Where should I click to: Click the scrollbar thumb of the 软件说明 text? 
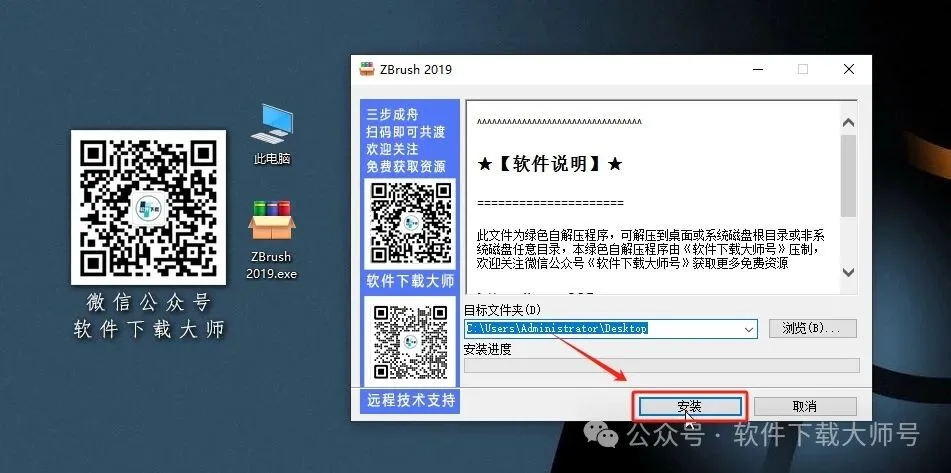tap(848, 175)
